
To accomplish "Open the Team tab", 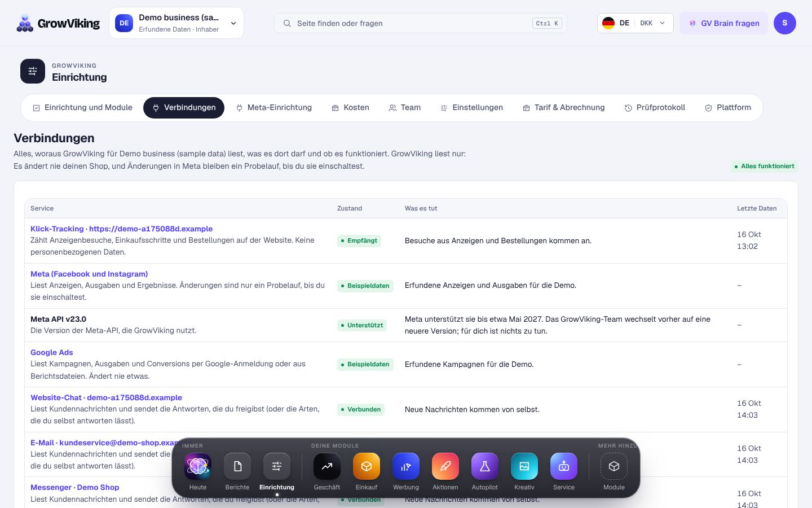I will pos(405,108).
